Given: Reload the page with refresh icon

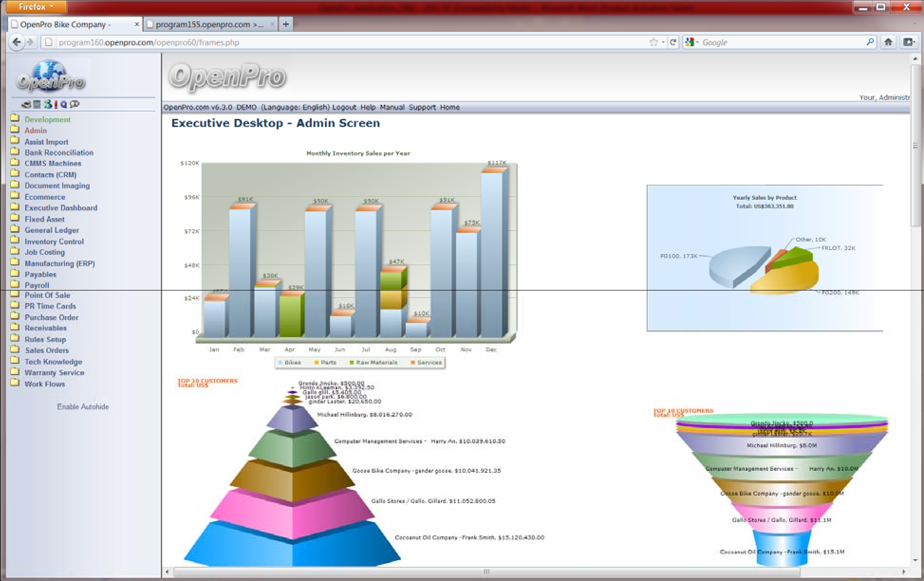Looking at the screenshot, I should pos(673,42).
